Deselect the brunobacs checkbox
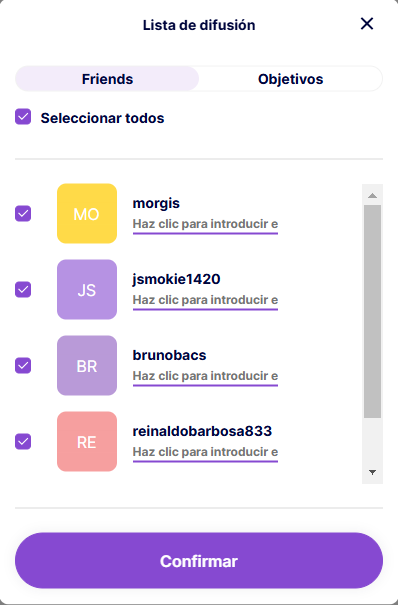The height and width of the screenshot is (605, 398). click(x=23, y=365)
